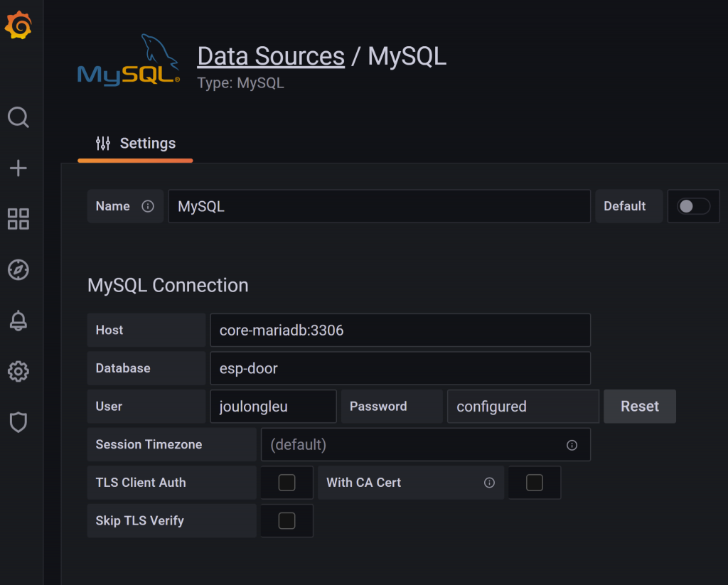Click the MySQL dolphin logo
728x585 pixels.
tap(129, 60)
